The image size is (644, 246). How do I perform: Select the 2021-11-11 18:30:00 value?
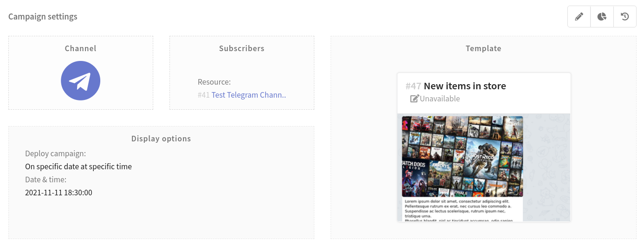click(59, 193)
